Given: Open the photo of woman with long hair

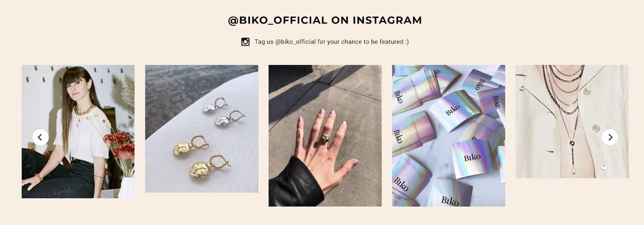Looking at the screenshot, I should pos(78,132).
